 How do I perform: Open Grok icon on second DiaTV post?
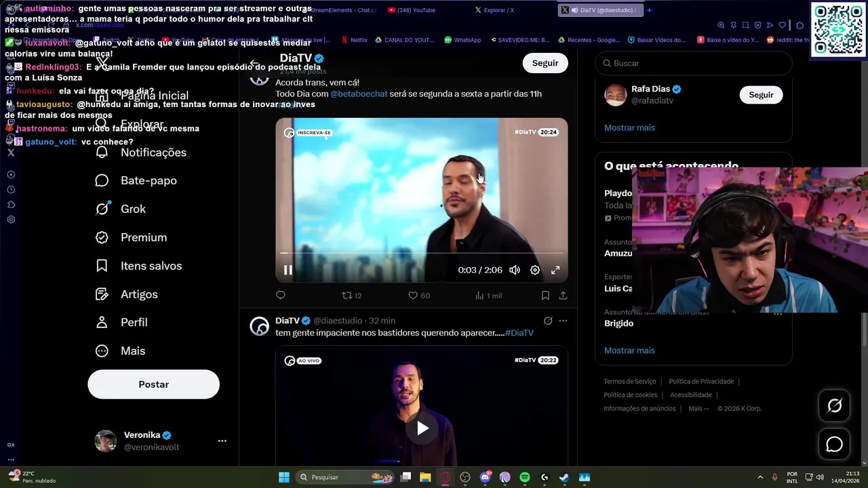coord(548,321)
